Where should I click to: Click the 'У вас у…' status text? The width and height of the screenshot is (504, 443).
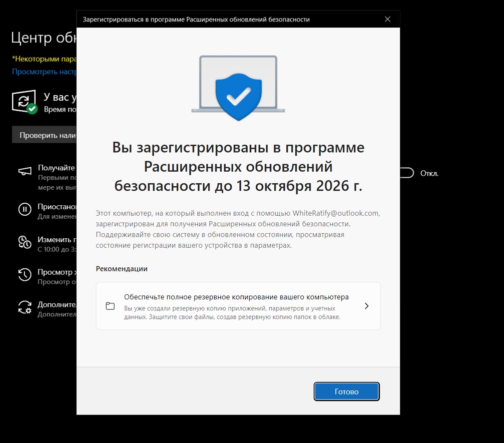coord(60,97)
